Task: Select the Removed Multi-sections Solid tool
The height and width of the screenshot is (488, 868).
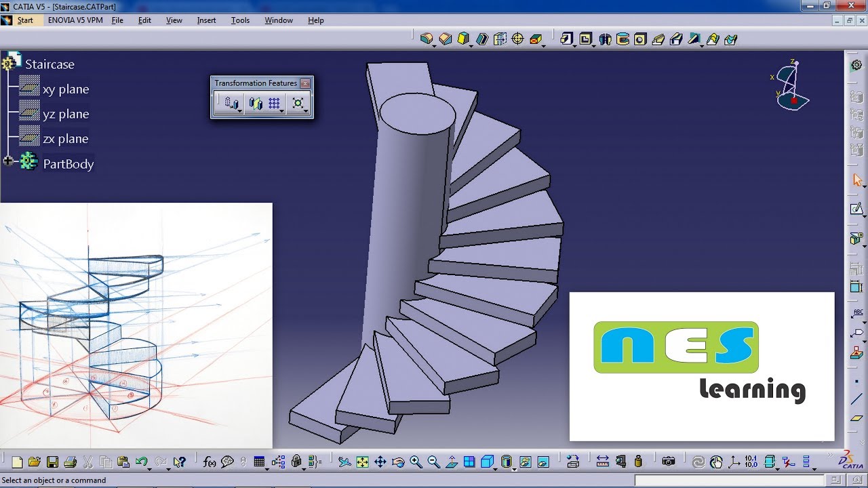Action: 730,39
